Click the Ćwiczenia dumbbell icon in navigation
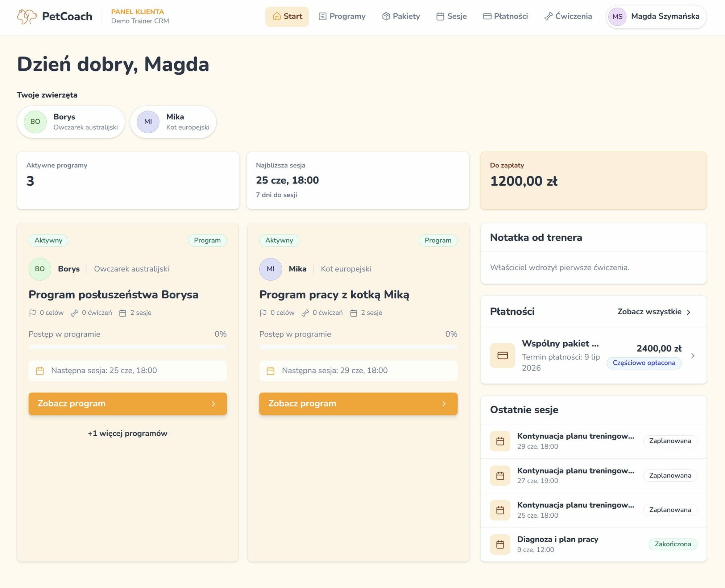This screenshot has width=725, height=588. coord(548,16)
